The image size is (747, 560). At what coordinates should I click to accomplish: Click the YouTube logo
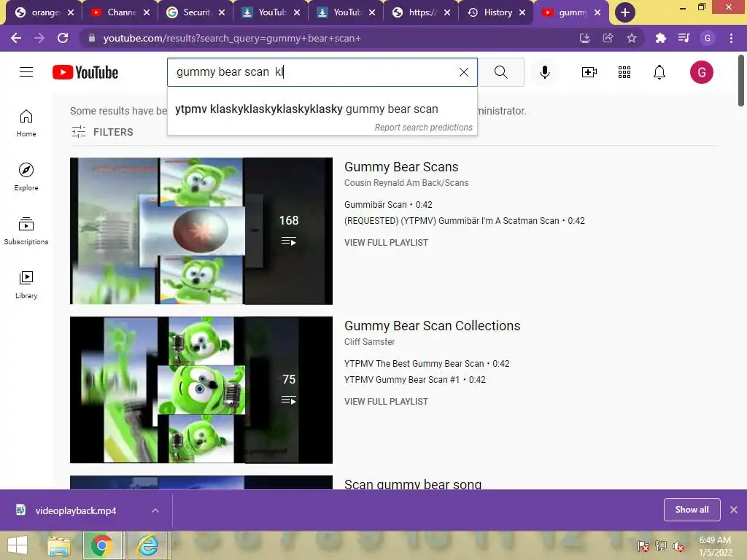pyautogui.click(x=85, y=72)
